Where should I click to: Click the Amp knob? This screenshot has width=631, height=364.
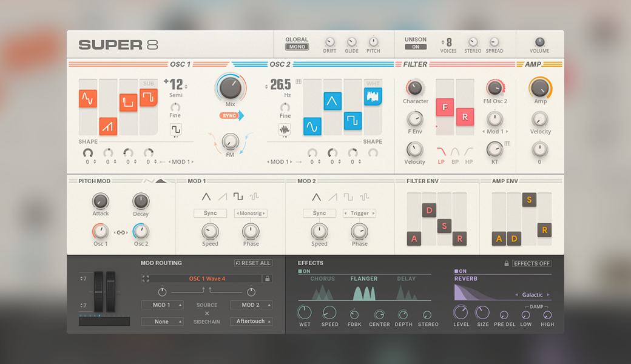540,88
